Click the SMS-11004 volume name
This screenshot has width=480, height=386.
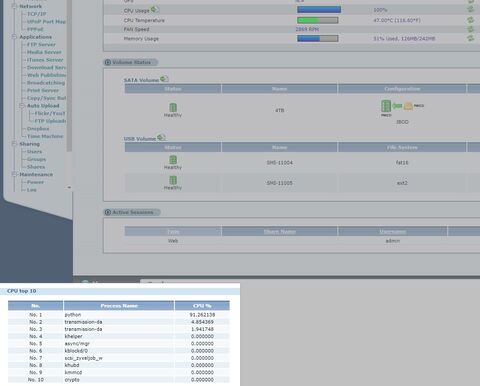pyautogui.click(x=279, y=163)
